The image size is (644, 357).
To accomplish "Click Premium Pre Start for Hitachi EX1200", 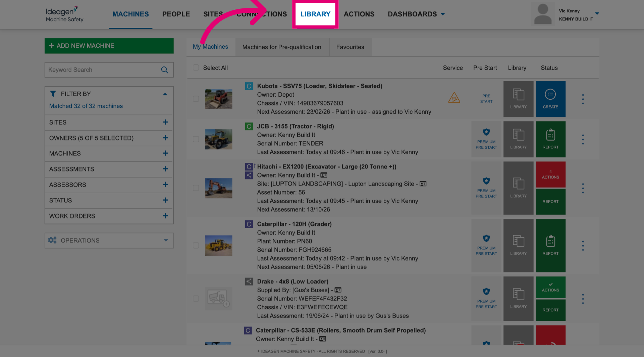I will (x=486, y=188).
